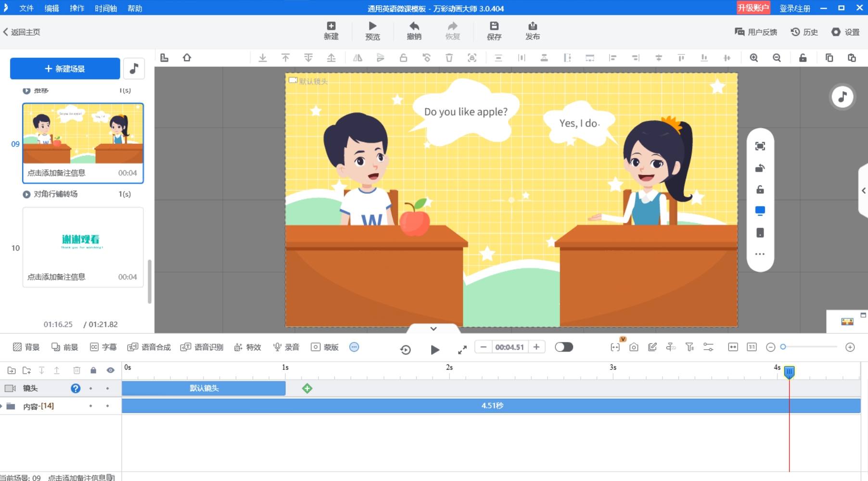Image resolution: width=868 pixels, height=481 pixels.
Task: Click the 新建场景 button
Action: 65,68
